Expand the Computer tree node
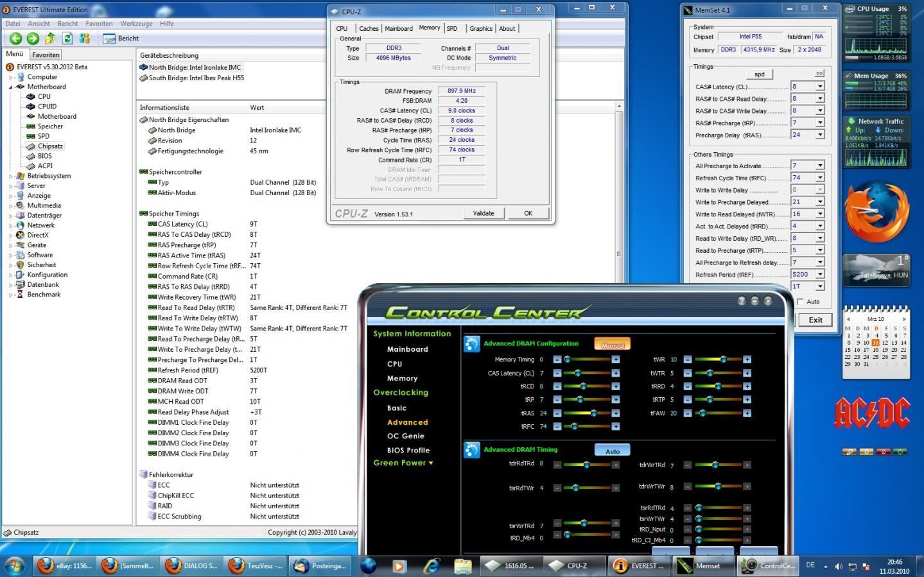 11,77
